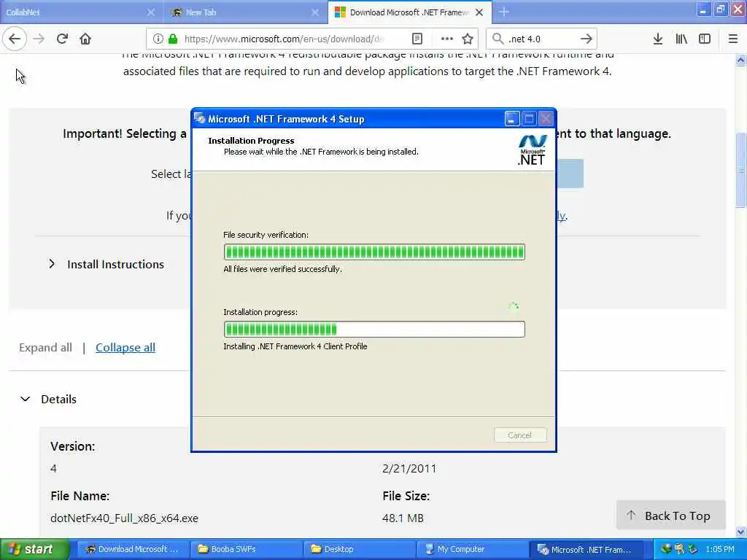Click the File security verification progress bar
This screenshot has width=747, height=560.
click(x=374, y=252)
